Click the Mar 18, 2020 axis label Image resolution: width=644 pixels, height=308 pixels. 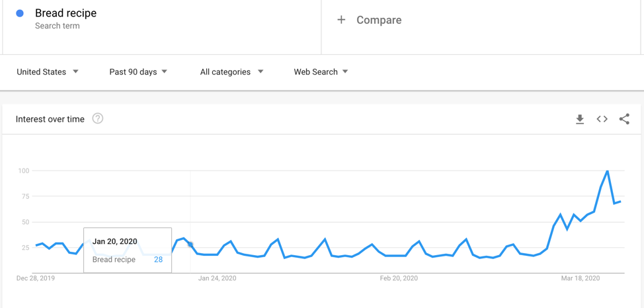580,278
